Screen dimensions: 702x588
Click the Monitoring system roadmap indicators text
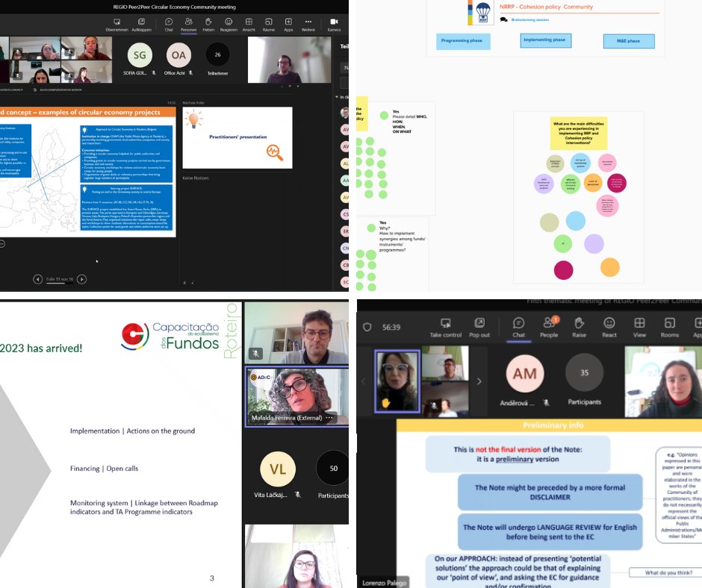[x=143, y=507]
